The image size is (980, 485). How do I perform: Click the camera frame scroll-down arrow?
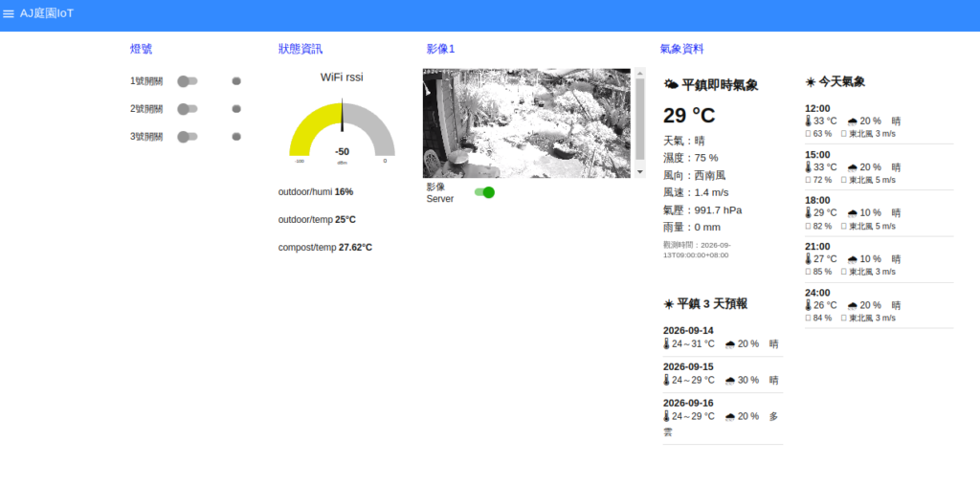click(x=639, y=171)
